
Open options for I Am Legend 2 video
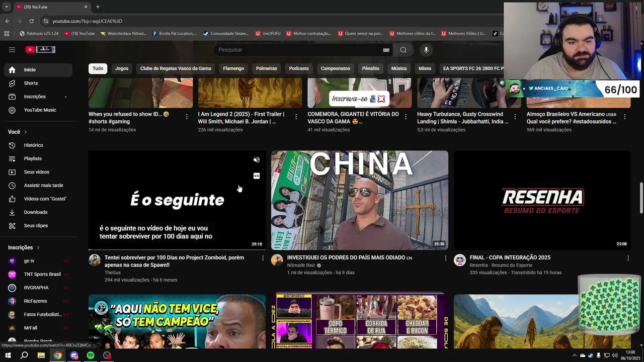coord(296,117)
